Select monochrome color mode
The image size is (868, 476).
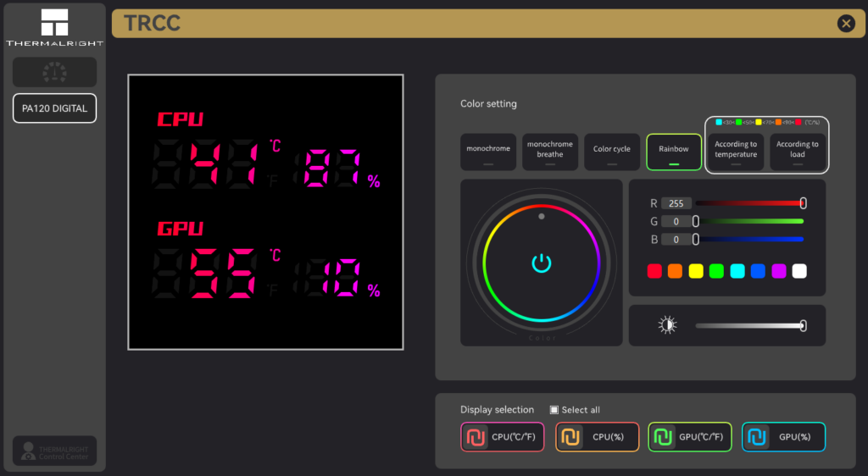488,152
